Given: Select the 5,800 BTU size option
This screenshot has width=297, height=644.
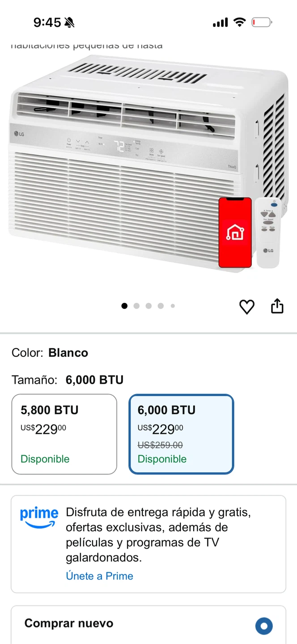Looking at the screenshot, I should point(64,434).
